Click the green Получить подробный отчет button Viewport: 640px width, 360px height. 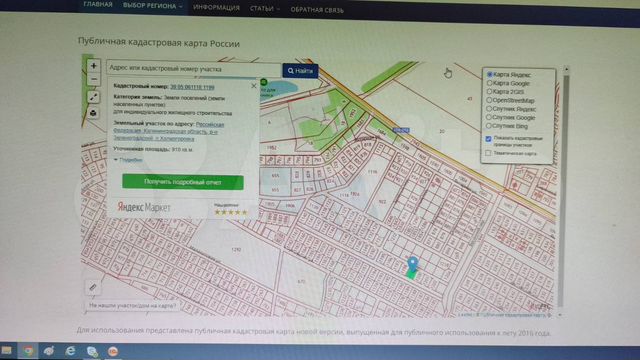pos(183,182)
